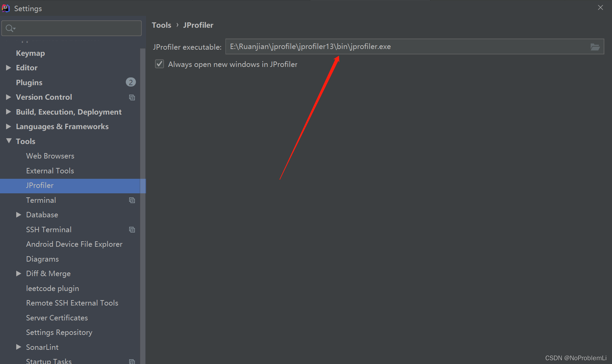Open Diagrams settings page
The height and width of the screenshot is (364, 612).
click(x=42, y=259)
